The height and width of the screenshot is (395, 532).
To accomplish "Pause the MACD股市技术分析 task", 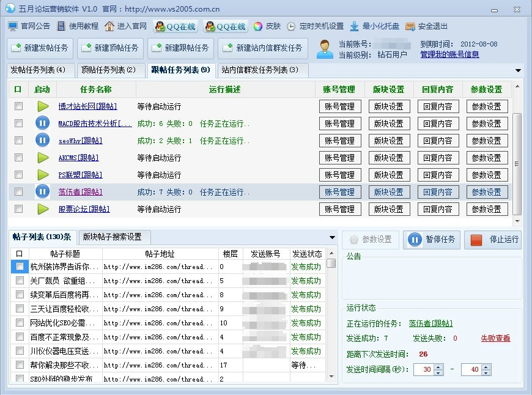I will tap(42, 124).
